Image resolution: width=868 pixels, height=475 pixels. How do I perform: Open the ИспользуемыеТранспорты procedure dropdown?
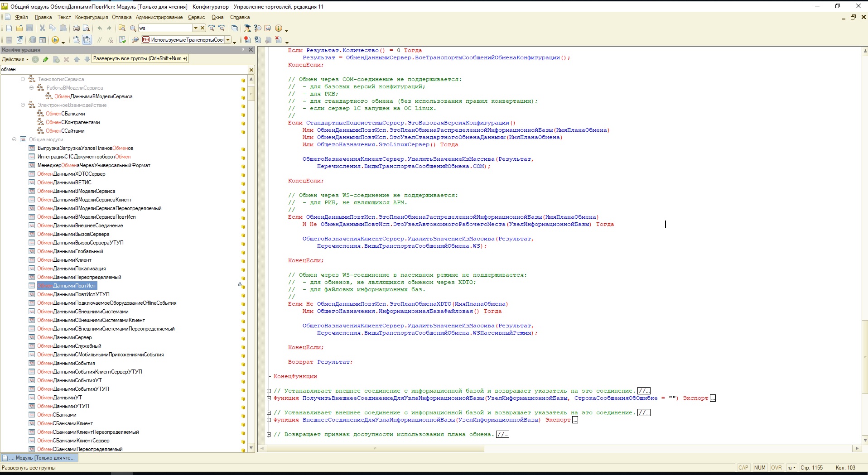[x=228, y=40]
